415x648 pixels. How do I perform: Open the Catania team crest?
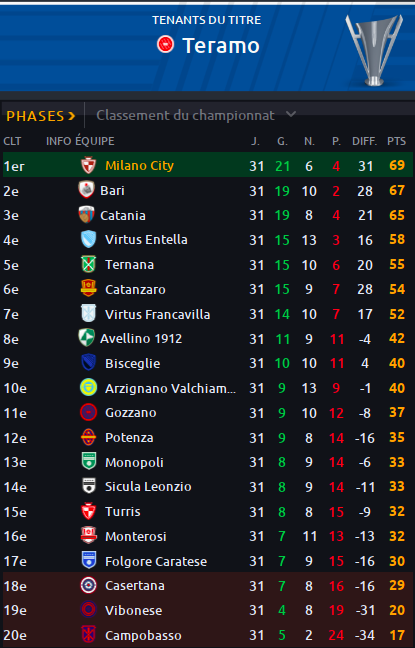point(86,215)
